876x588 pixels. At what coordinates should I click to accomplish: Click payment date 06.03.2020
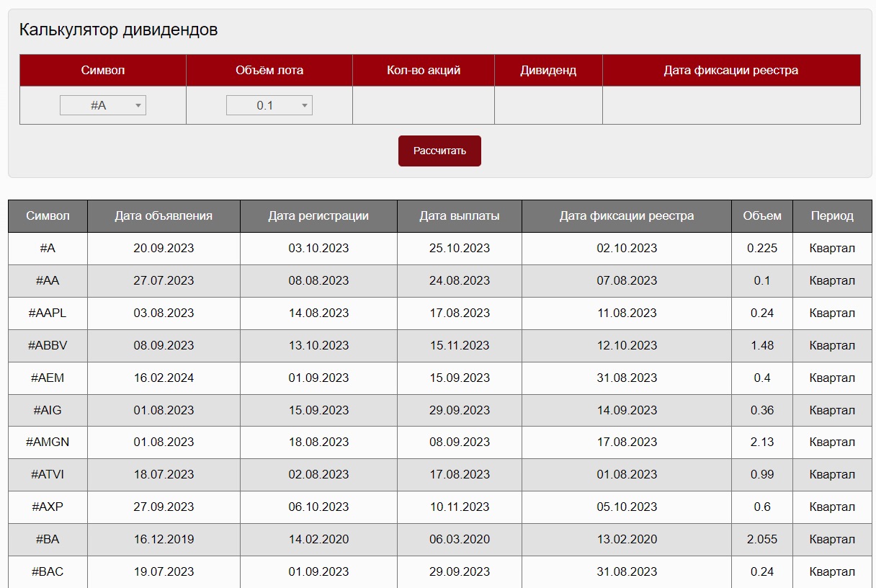point(460,540)
